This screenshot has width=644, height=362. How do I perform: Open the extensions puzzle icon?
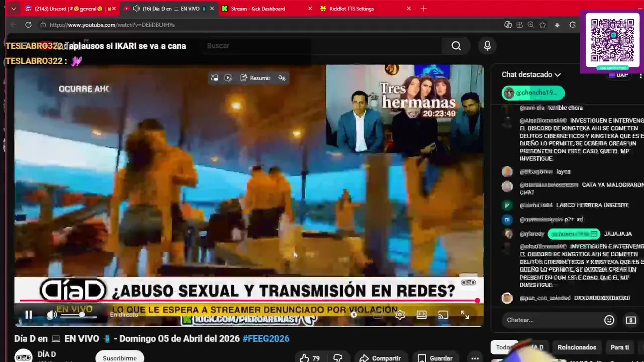pos(572,25)
